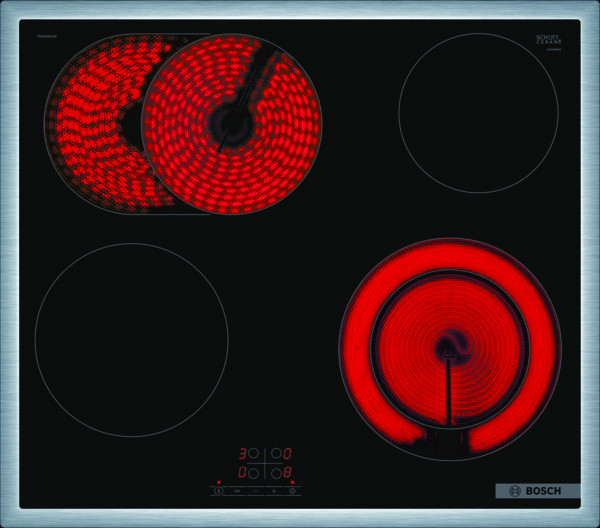Select the front-left zone selector circle
The image size is (600, 528).
click(253, 473)
